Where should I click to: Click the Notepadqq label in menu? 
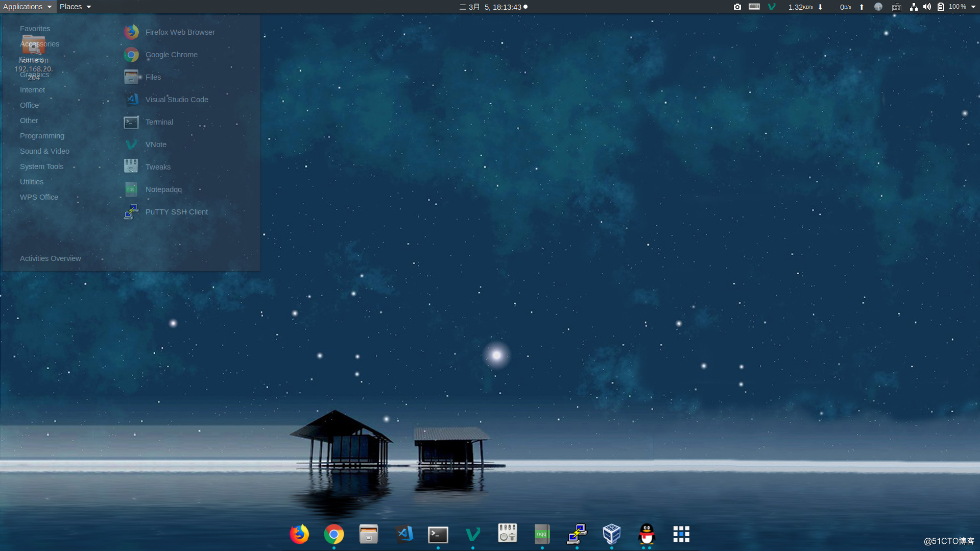pyautogui.click(x=163, y=189)
